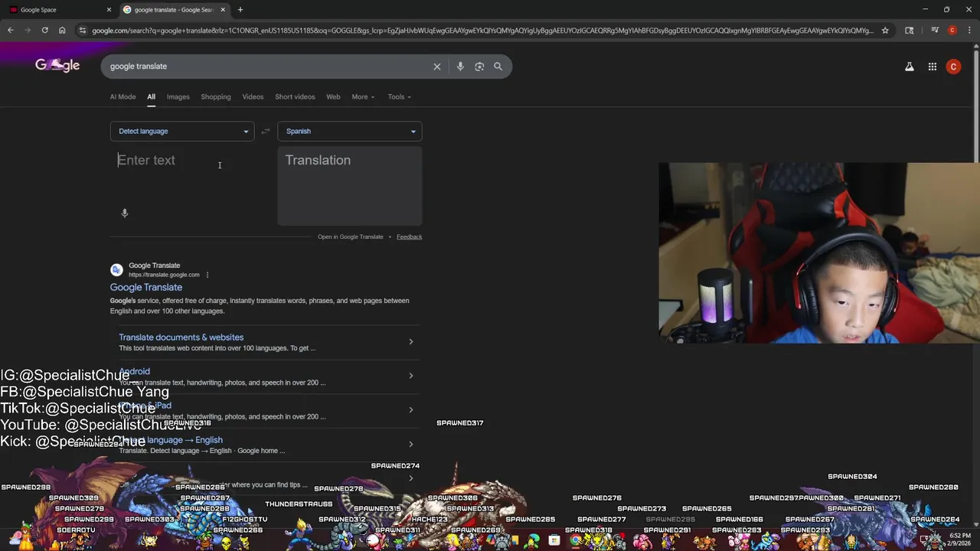
Task: Open Search Labs flask icon
Action: coord(910,67)
